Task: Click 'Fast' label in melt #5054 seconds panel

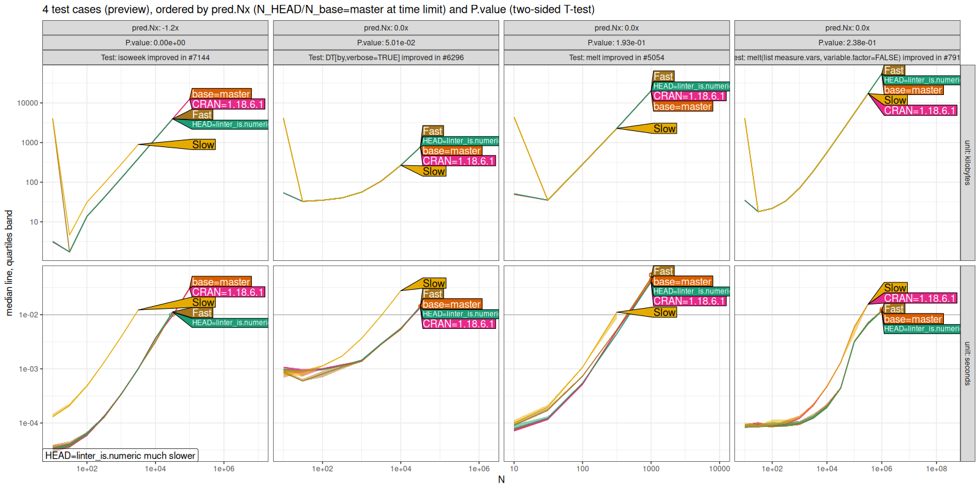Action: pyautogui.click(x=663, y=271)
